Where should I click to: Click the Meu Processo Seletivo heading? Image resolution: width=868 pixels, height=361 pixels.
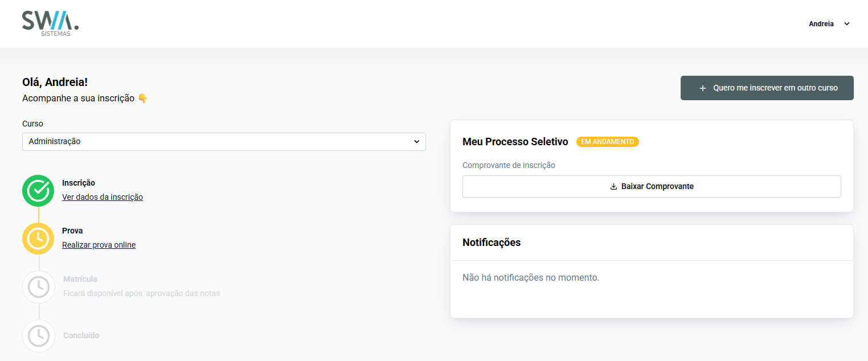tap(515, 142)
